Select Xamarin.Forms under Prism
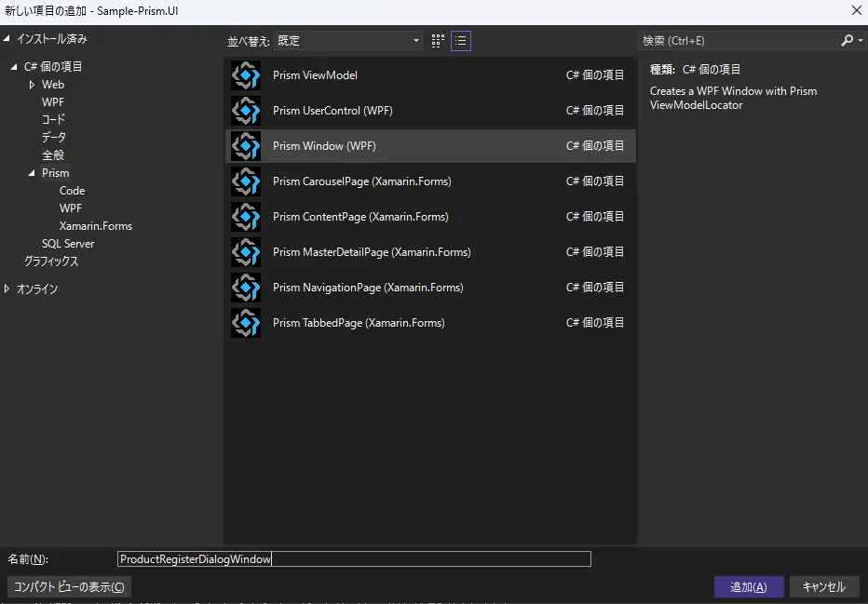 [96, 226]
